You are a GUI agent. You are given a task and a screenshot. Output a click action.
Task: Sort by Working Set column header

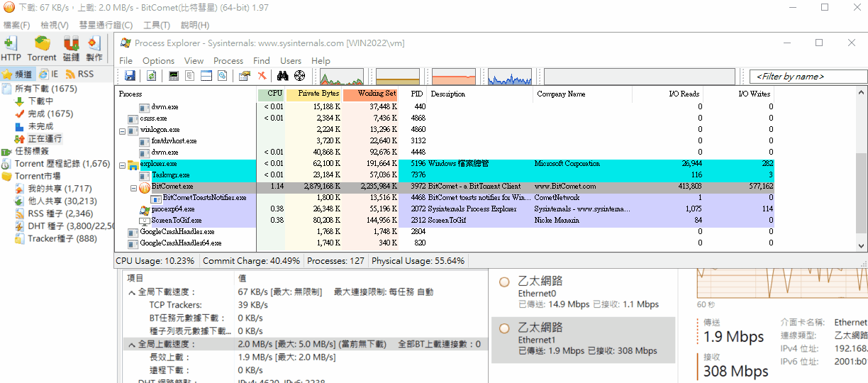click(x=372, y=94)
